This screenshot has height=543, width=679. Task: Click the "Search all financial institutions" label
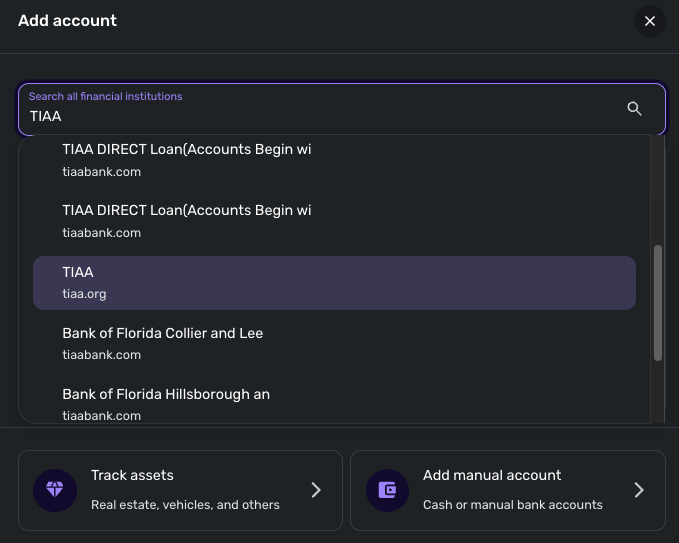point(105,97)
